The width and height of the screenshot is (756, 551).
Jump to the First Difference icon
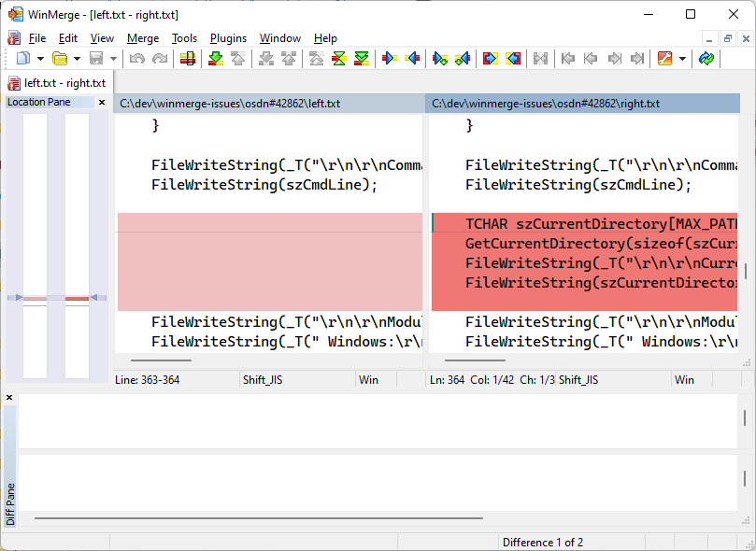317,59
